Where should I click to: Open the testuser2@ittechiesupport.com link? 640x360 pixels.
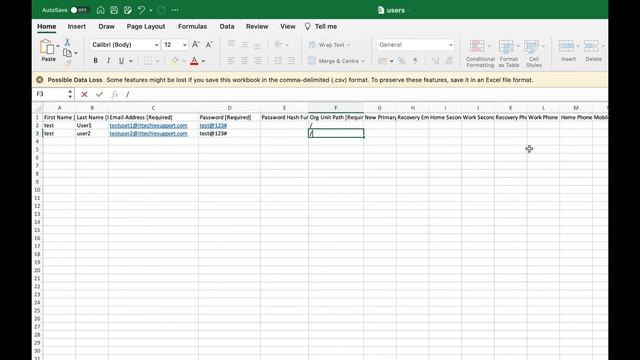[149, 133]
